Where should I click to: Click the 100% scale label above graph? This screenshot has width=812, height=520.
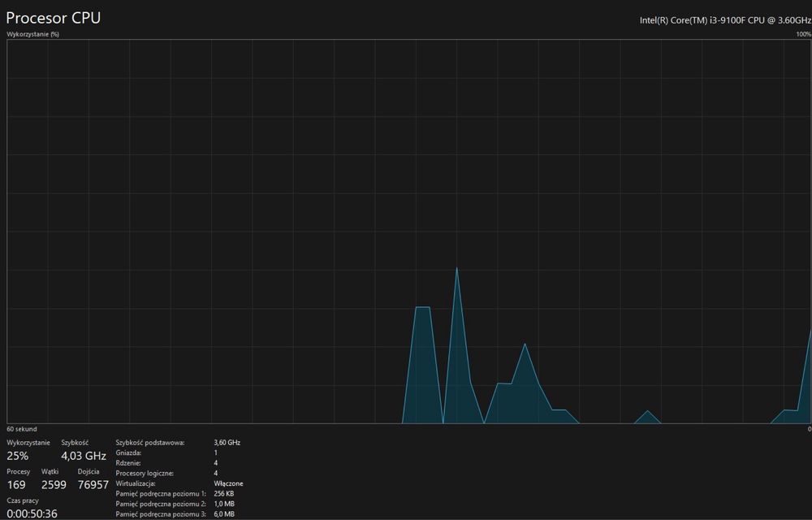[804, 34]
